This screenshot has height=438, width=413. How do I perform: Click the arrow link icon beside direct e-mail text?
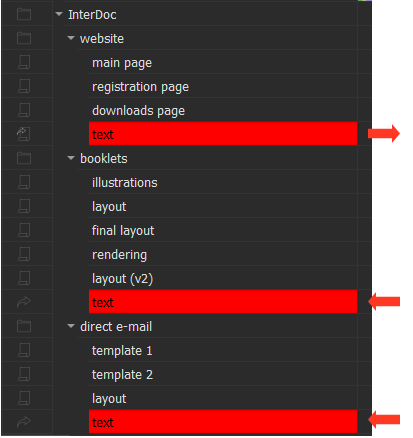[24, 422]
